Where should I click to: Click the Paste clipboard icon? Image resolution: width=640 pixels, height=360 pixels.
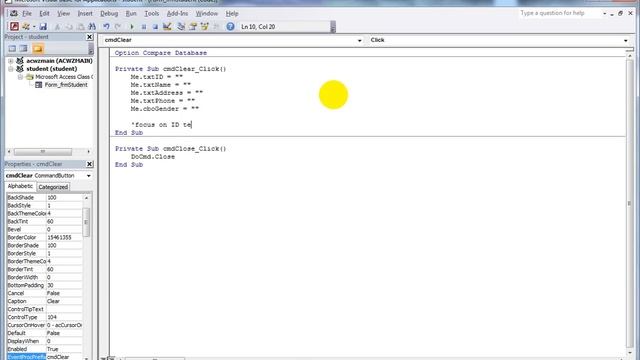pos(81,27)
